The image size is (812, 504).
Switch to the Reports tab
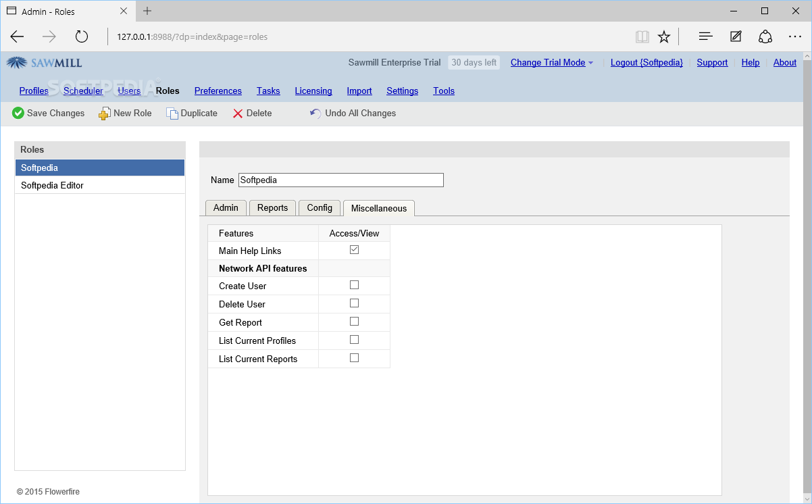(x=272, y=208)
